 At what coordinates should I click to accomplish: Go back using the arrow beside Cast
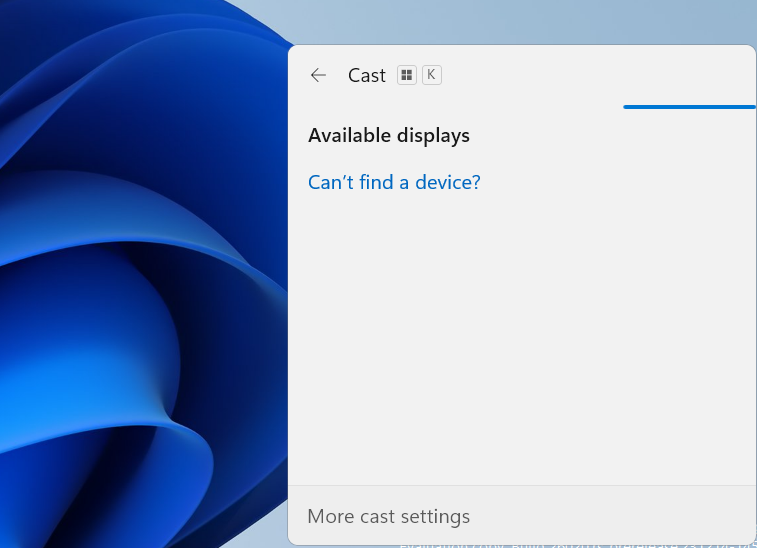tap(318, 75)
